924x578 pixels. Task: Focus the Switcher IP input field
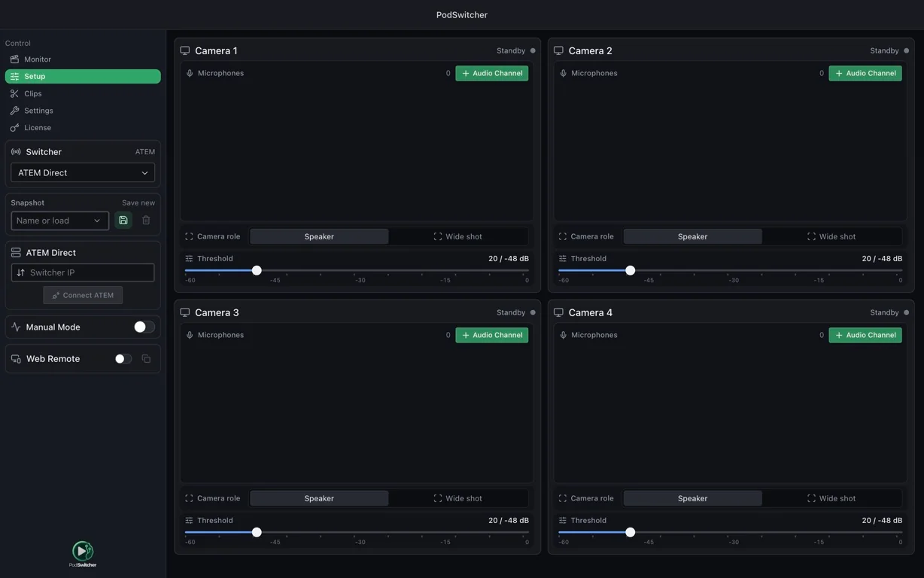click(x=83, y=272)
